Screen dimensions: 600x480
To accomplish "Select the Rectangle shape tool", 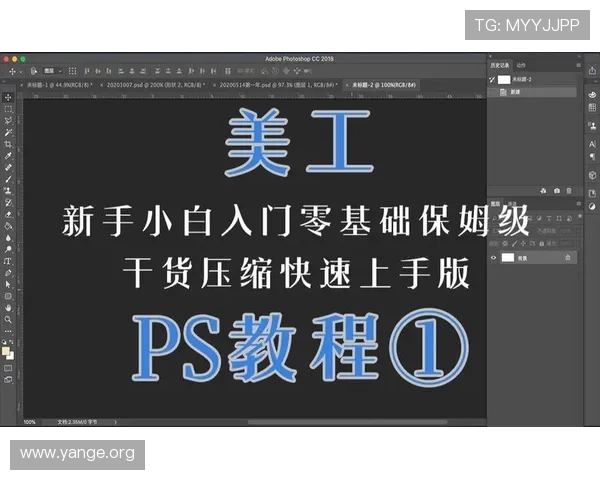I will coord(8,296).
